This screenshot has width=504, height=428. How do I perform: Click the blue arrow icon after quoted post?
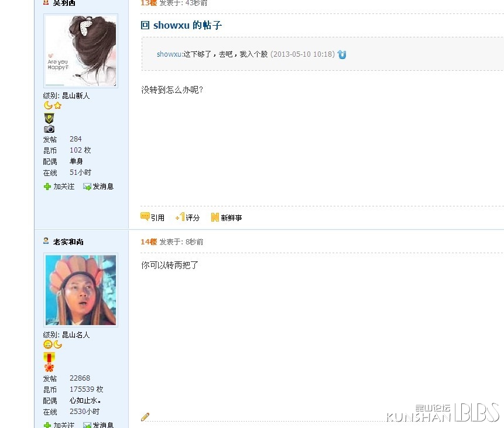[342, 54]
